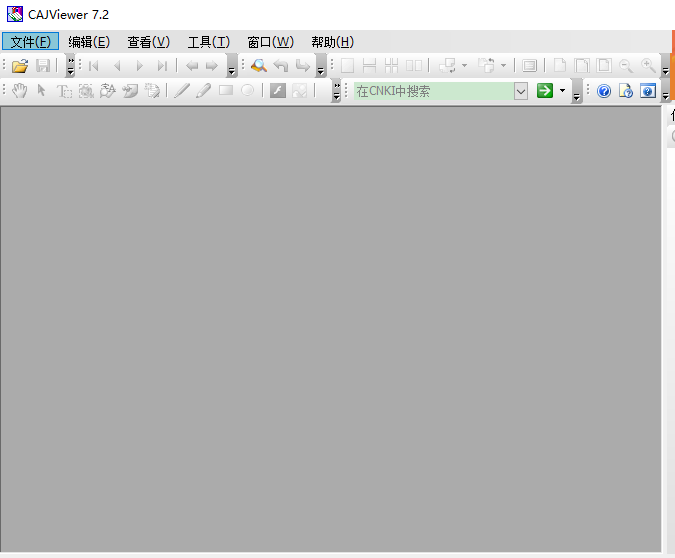Screen dimensions: 675x558
Task: Expand the CNKI search box dropdown
Action: 520,91
